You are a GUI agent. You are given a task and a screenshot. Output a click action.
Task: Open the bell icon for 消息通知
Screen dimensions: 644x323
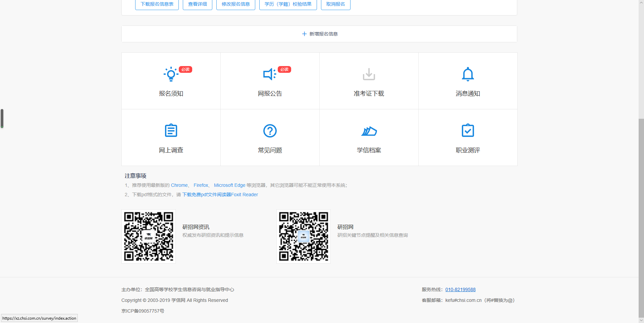point(468,74)
